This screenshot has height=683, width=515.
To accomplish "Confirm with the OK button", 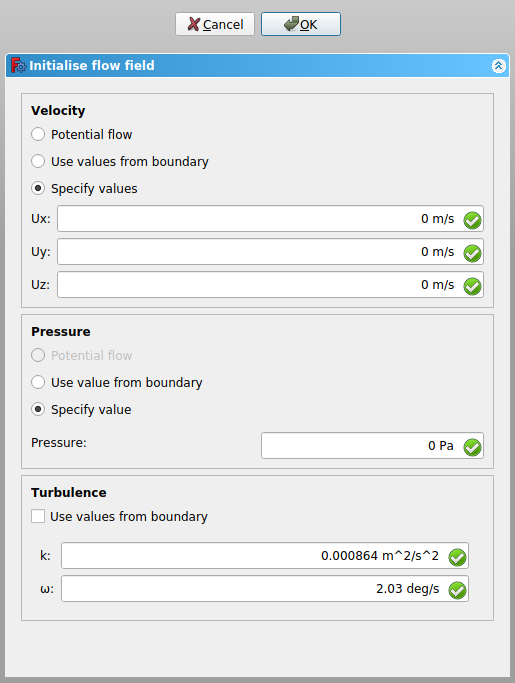I will (x=301, y=24).
